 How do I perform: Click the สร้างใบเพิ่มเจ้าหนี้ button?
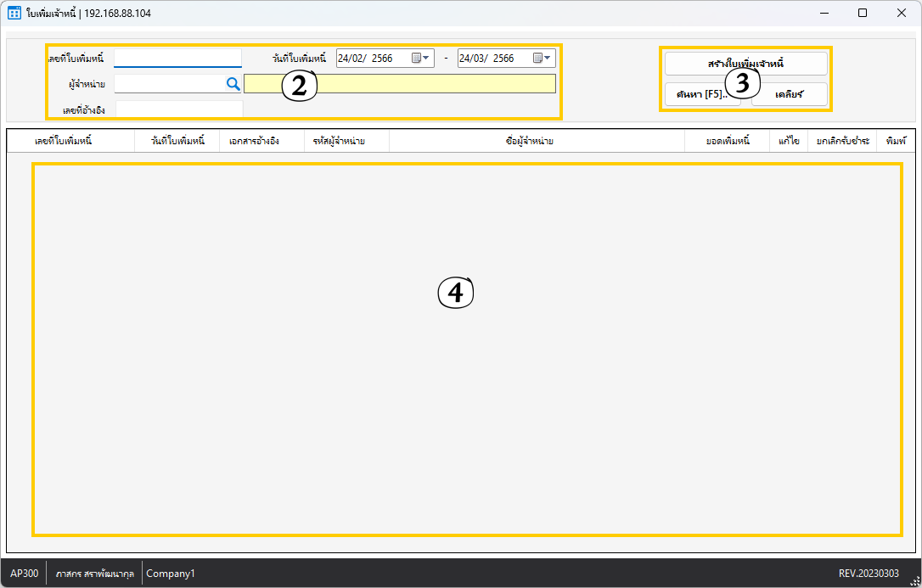[745, 64]
